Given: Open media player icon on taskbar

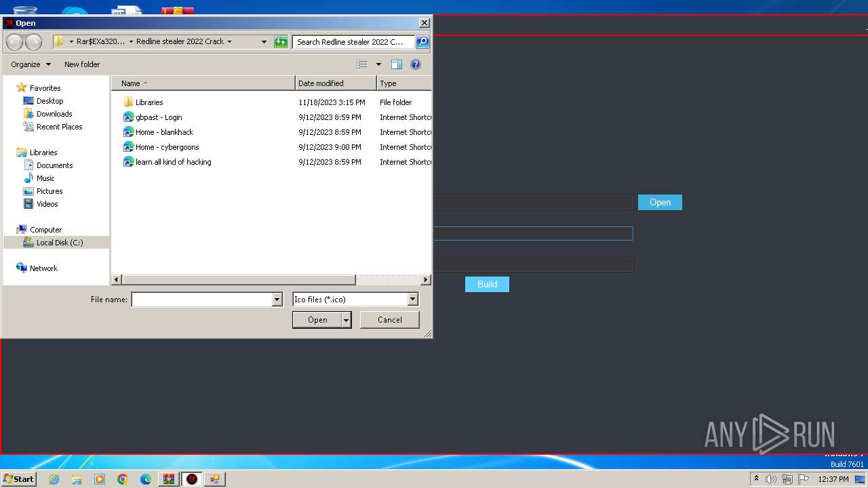Looking at the screenshot, I should [x=100, y=479].
